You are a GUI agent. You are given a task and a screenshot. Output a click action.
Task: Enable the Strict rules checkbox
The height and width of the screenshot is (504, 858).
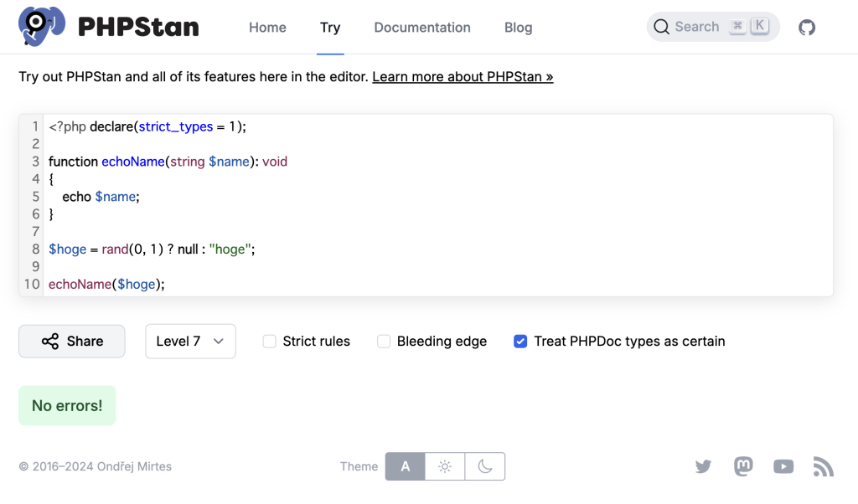click(x=270, y=342)
